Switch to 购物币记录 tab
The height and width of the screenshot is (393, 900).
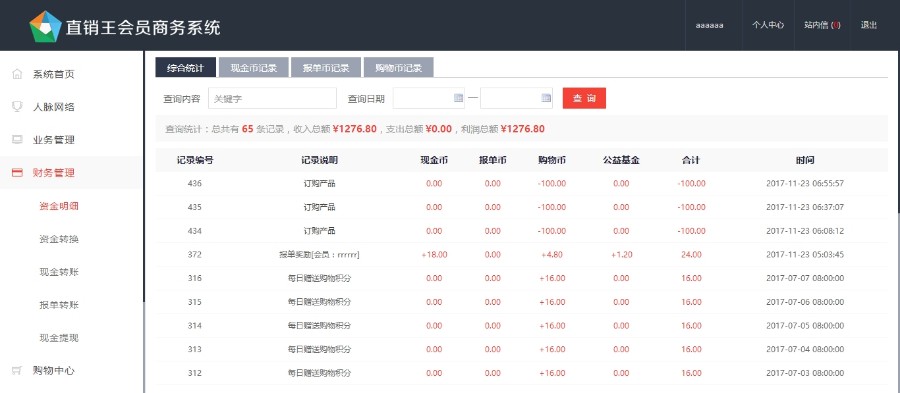point(398,67)
